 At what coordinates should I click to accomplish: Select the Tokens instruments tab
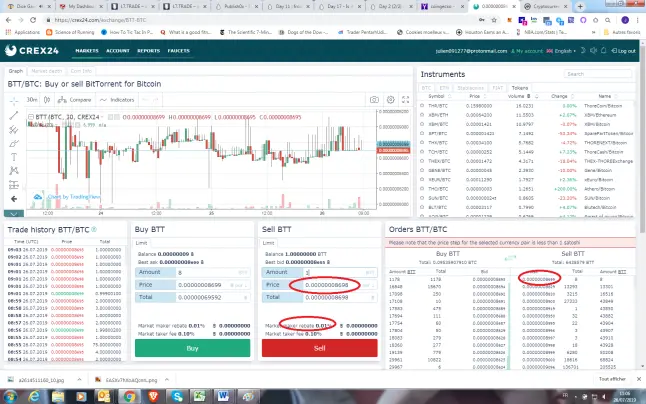520,88
